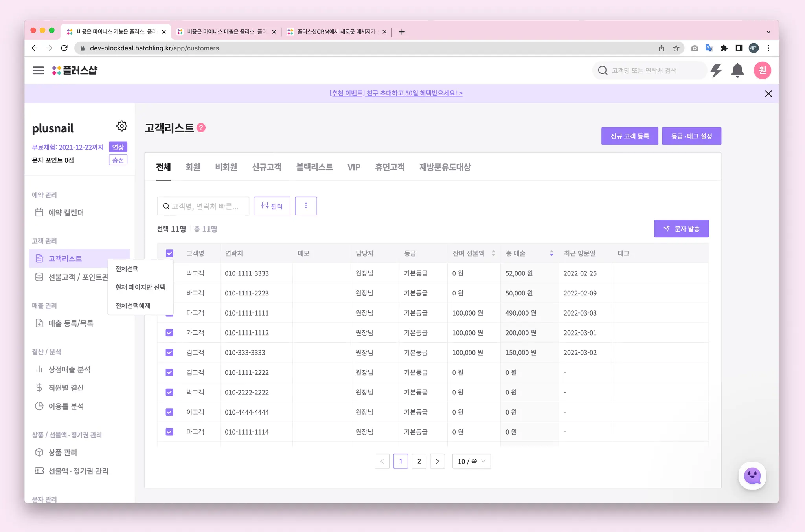
Task: Dismiss the promotional event banner
Action: click(768, 94)
